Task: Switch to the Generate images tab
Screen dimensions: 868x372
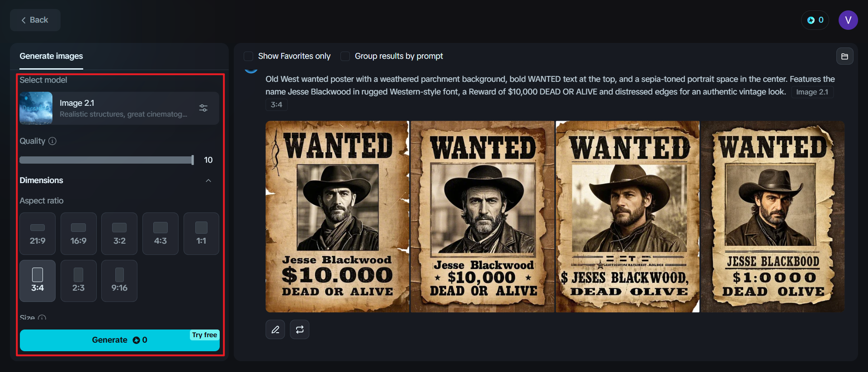Action: pos(51,56)
